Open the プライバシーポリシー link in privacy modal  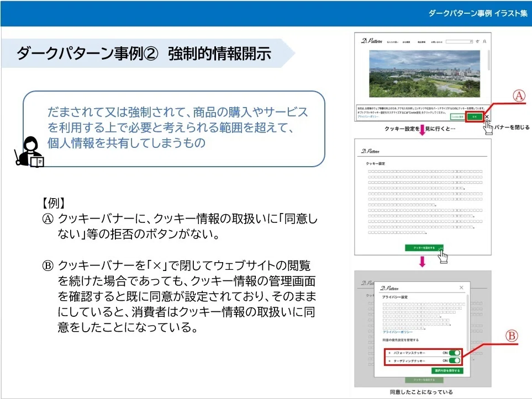398,332
